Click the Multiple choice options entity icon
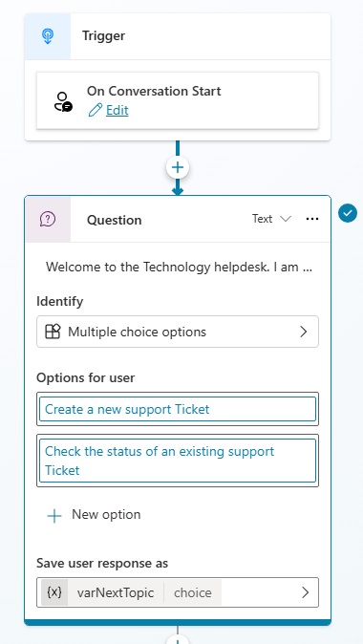 point(53,332)
